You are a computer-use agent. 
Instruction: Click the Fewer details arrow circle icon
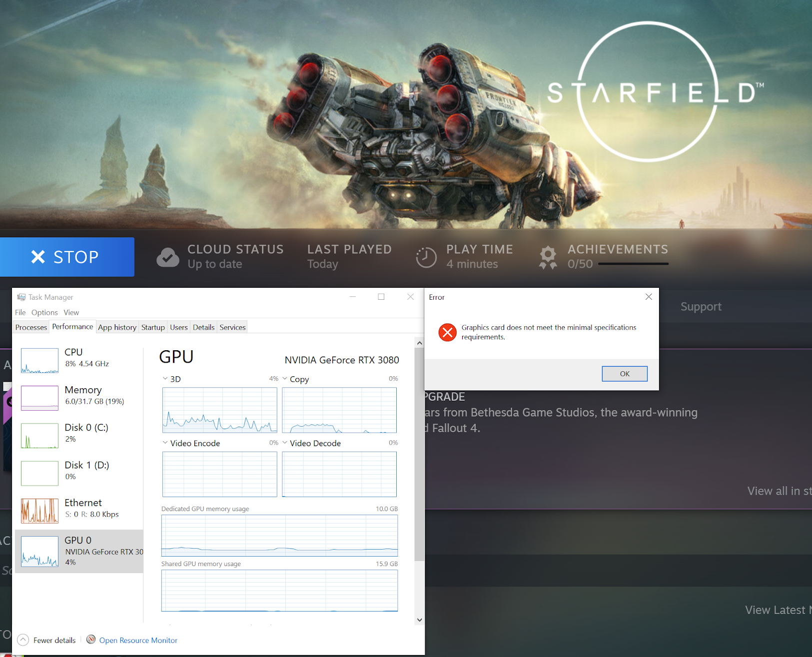23,640
